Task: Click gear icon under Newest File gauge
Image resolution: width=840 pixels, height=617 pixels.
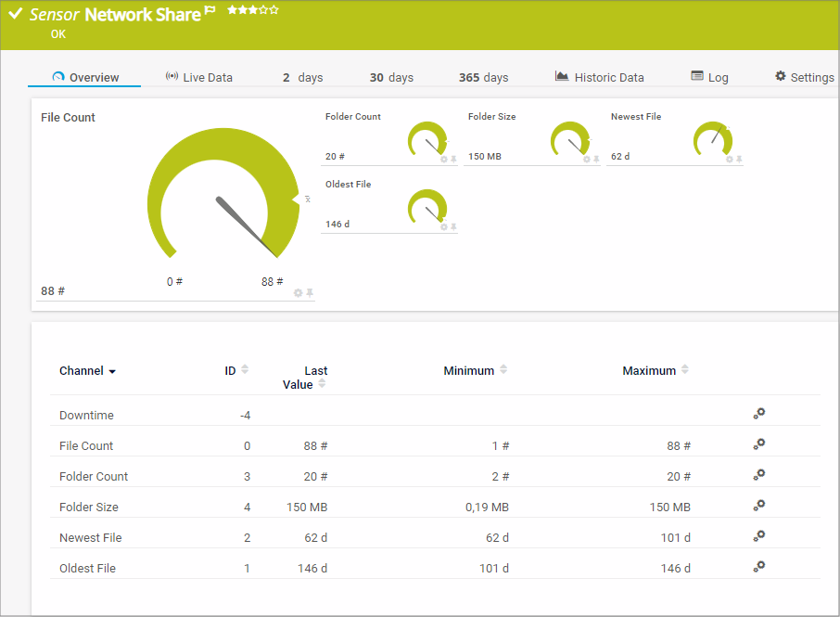Action: pos(730,160)
